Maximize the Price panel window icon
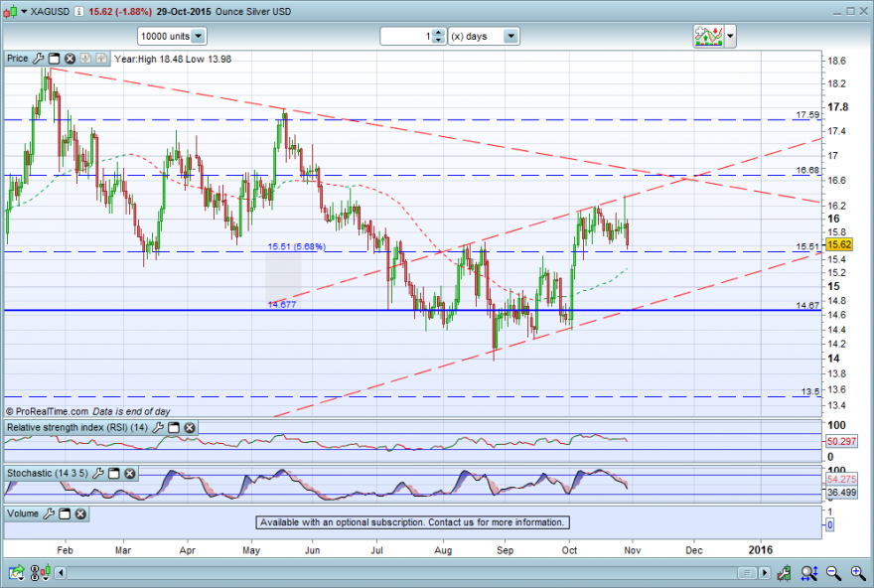The height and width of the screenshot is (588, 874). [54, 58]
